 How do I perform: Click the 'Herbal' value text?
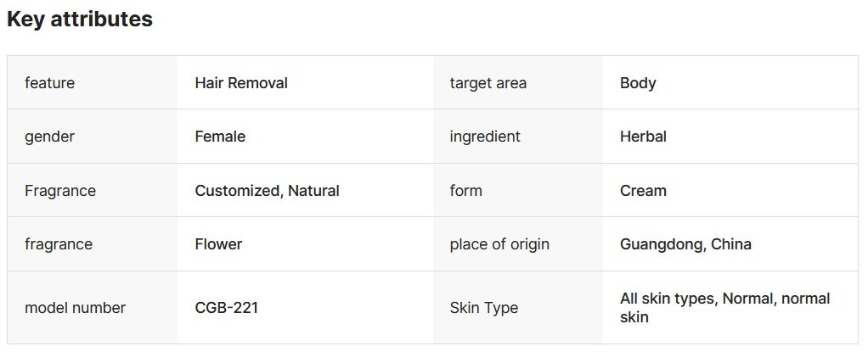(643, 137)
